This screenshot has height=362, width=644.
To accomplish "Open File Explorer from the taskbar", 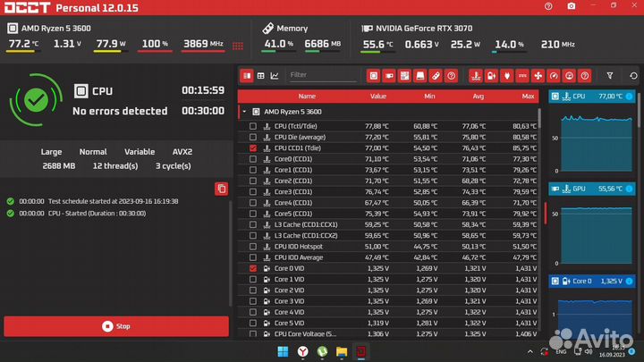I will coord(342,352).
